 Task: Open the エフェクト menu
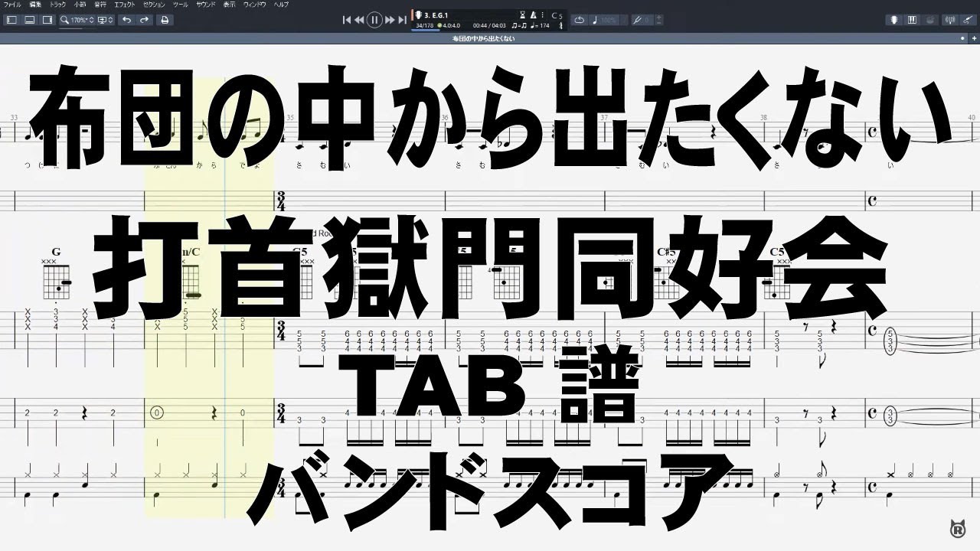[x=125, y=5]
